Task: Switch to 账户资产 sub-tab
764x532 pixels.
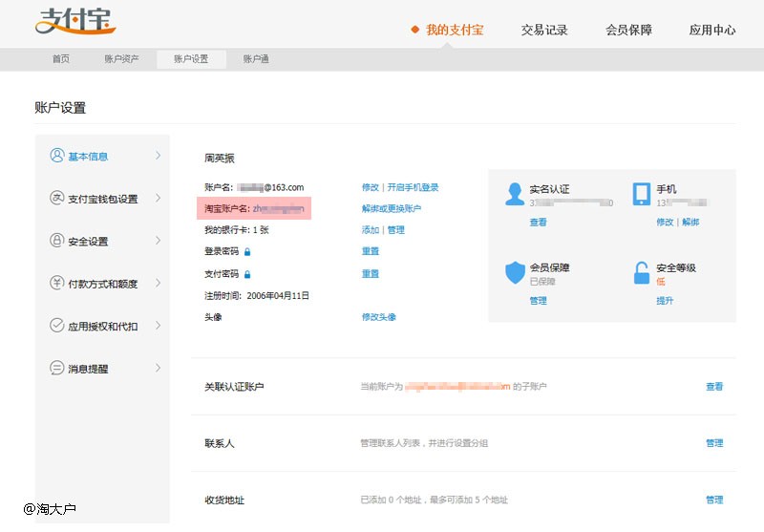Action: [121, 59]
